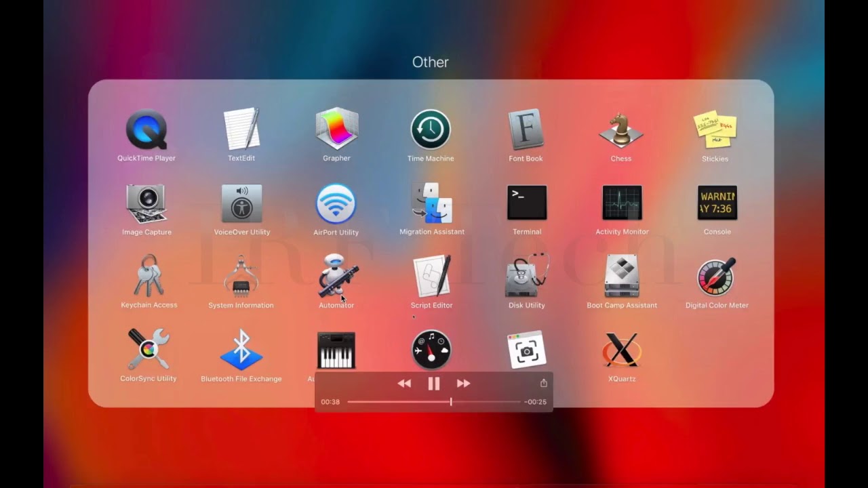Launch Boot Camp Assistant

tap(622, 276)
